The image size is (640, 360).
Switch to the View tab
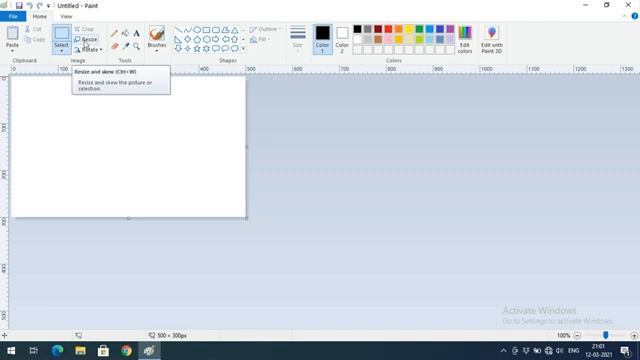pyautogui.click(x=66, y=16)
